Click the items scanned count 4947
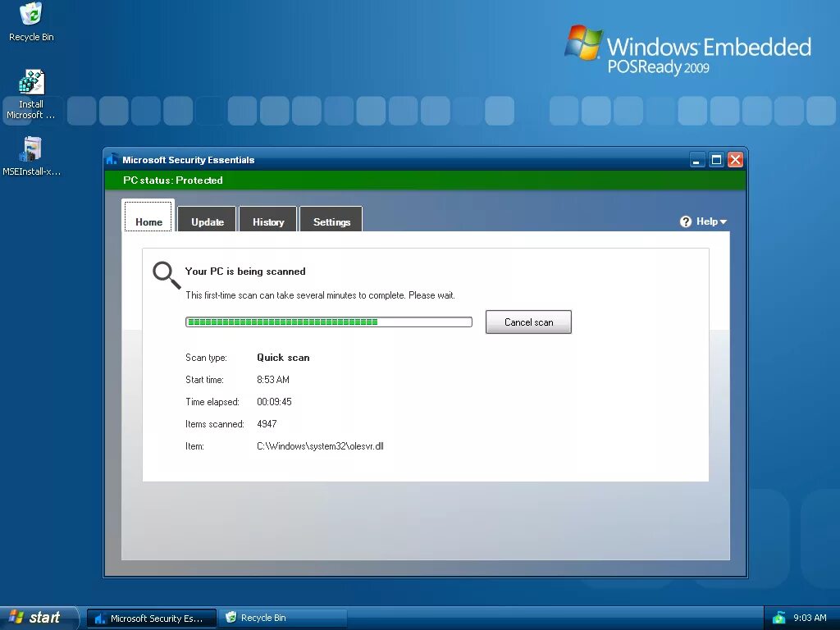 coord(267,424)
